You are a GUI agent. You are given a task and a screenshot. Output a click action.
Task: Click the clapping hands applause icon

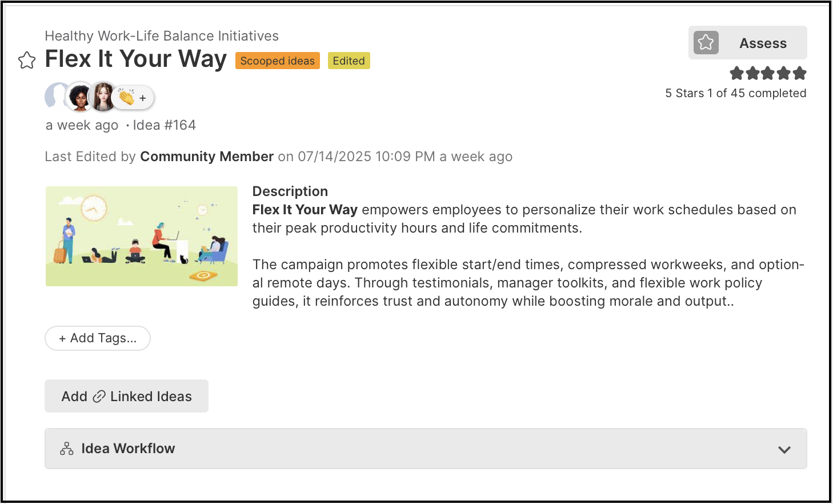pos(127,97)
